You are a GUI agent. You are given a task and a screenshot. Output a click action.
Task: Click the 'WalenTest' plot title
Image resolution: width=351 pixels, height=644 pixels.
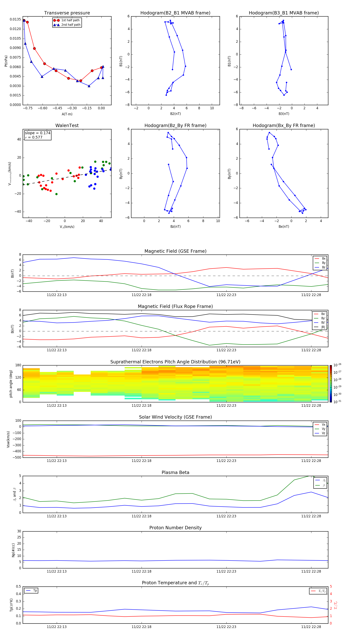pyautogui.click(x=67, y=125)
